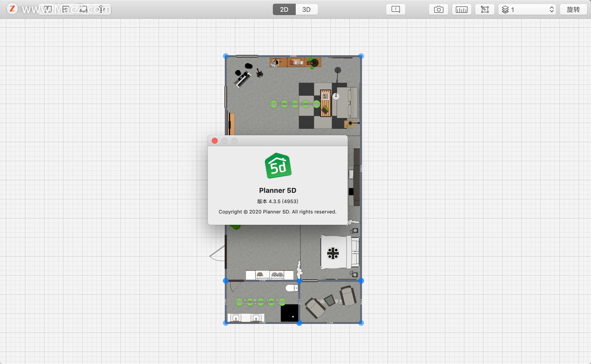Click the Planner 5D logo in dialog

278,166
